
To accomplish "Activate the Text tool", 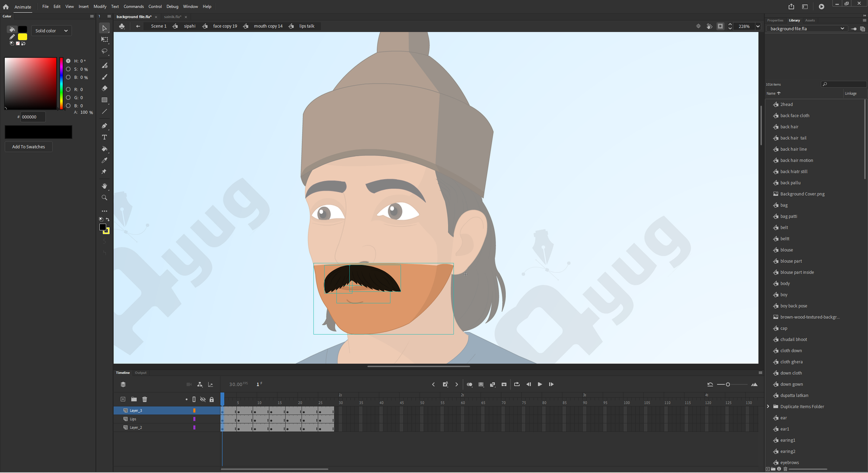I will point(105,138).
